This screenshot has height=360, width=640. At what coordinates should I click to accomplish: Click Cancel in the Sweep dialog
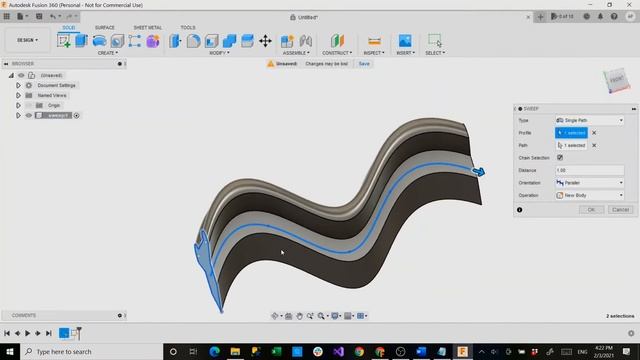tap(620, 210)
